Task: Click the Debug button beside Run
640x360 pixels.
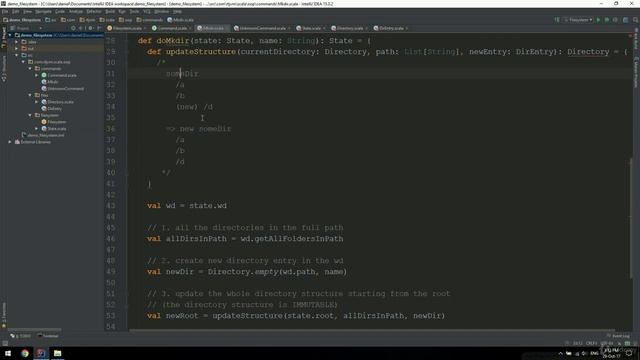Action: tap(607, 20)
